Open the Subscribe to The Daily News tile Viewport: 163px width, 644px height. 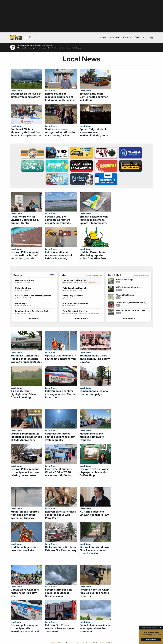[x=130, y=166]
